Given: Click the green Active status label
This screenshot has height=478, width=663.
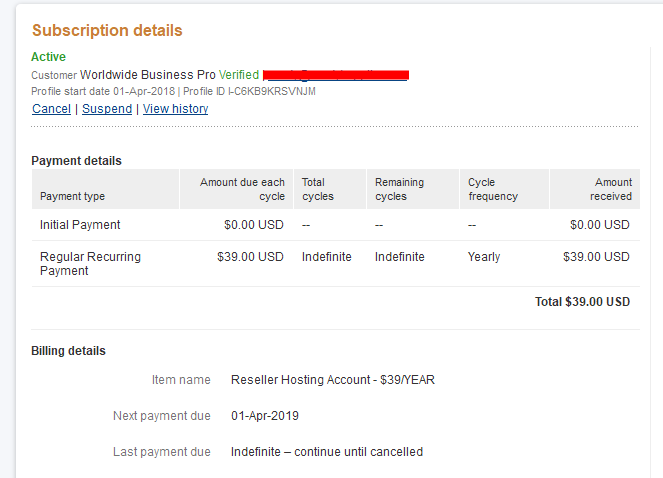Looking at the screenshot, I should coord(49,57).
